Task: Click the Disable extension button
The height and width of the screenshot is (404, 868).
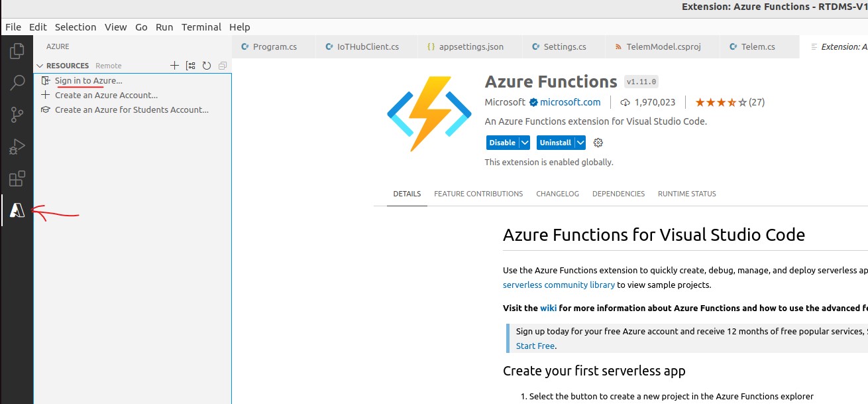Action: [x=502, y=143]
